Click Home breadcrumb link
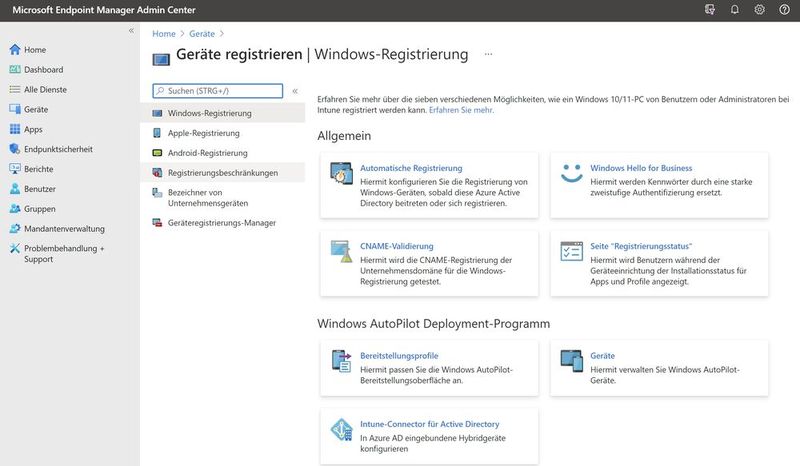 point(164,34)
